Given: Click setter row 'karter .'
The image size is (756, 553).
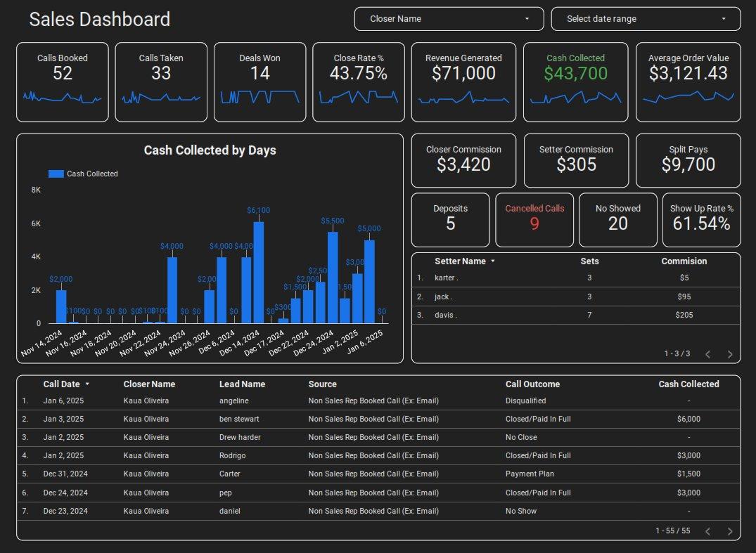Looking at the screenshot, I should 576,278.
